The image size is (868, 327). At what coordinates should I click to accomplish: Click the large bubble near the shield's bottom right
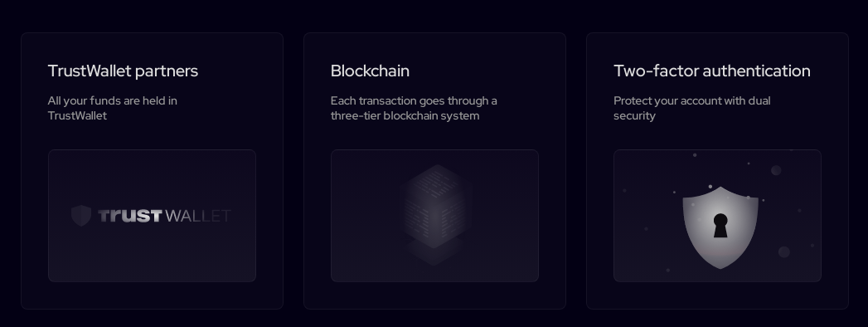pos(784,252)
